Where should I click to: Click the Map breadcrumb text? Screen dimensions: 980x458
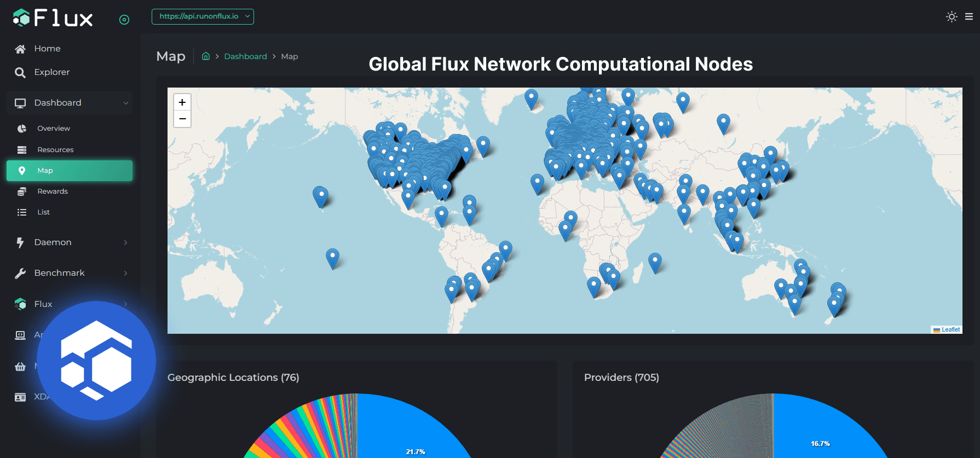click(290, 56)
